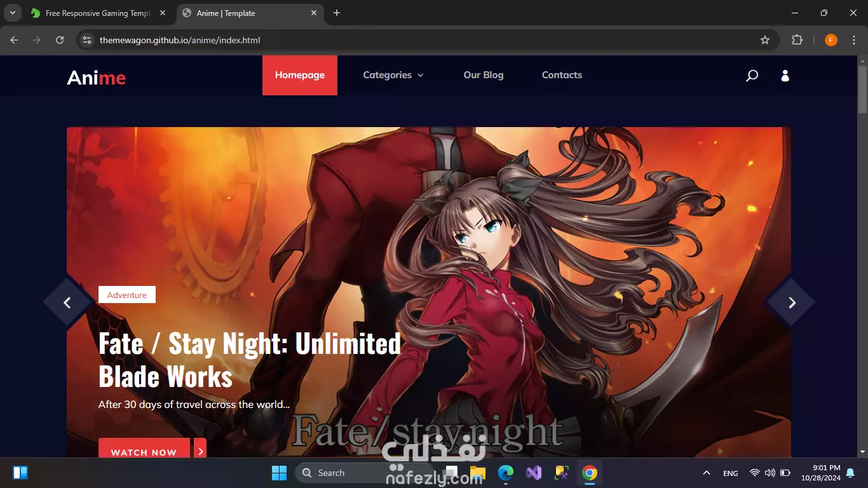Click the battery tray icon
Image resolution: width=868 pixels, height=488 pixels.
785,473
